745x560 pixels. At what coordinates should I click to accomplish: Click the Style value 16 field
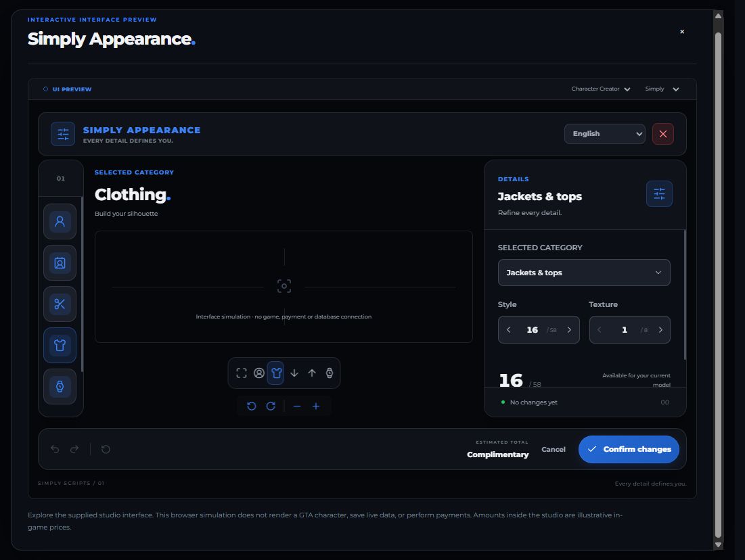tap(532, 329)
